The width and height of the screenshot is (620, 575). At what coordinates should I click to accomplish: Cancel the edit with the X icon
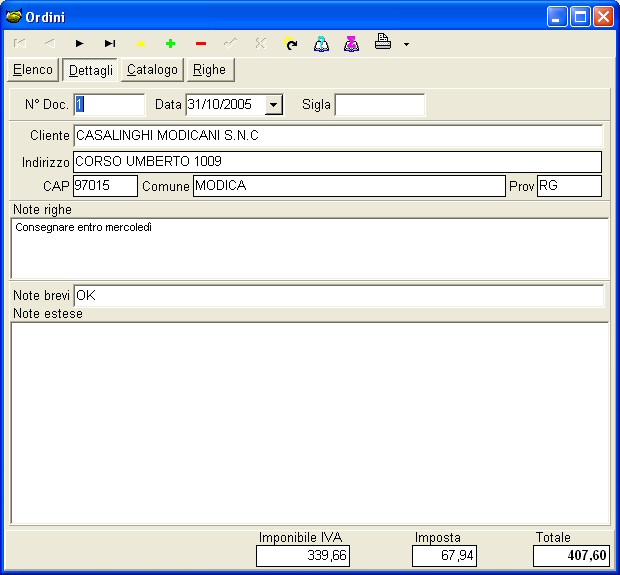[x=261, y=43]
